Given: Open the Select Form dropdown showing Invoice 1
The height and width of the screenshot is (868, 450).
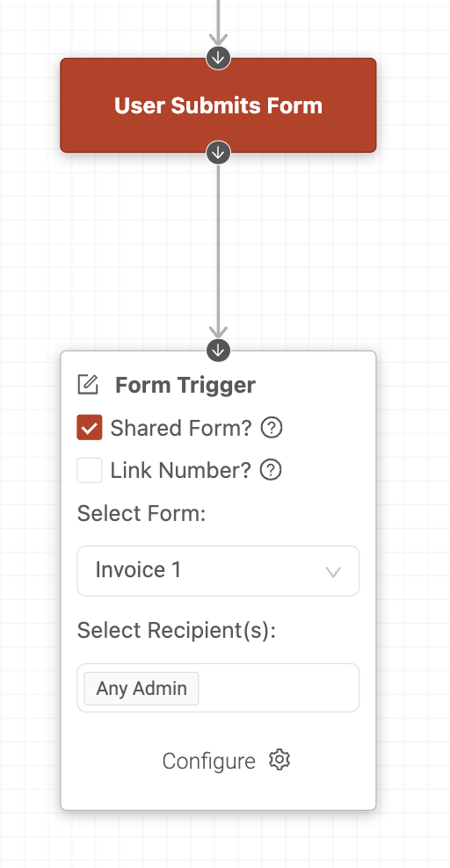Looking at the screenshot, I should (x=218, y=571).
